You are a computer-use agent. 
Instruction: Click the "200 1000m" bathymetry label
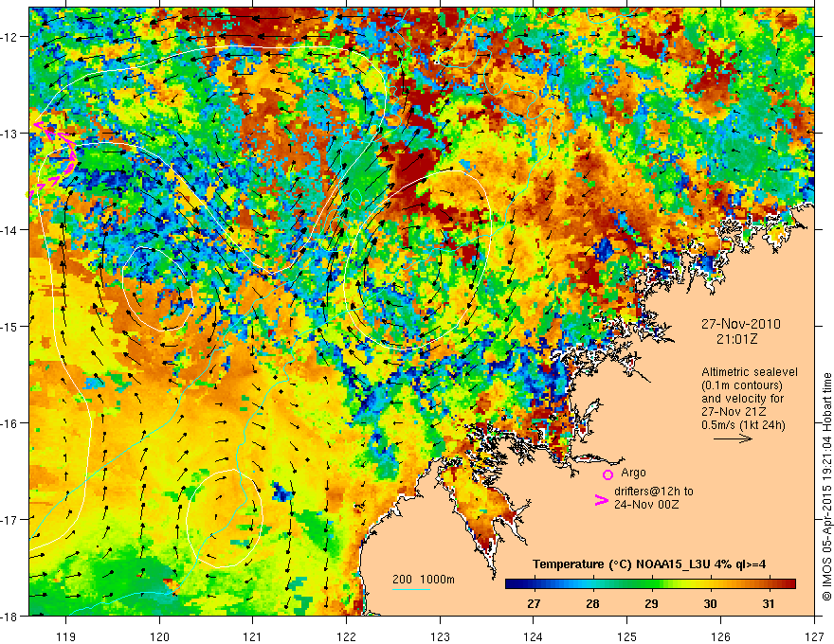424,580
